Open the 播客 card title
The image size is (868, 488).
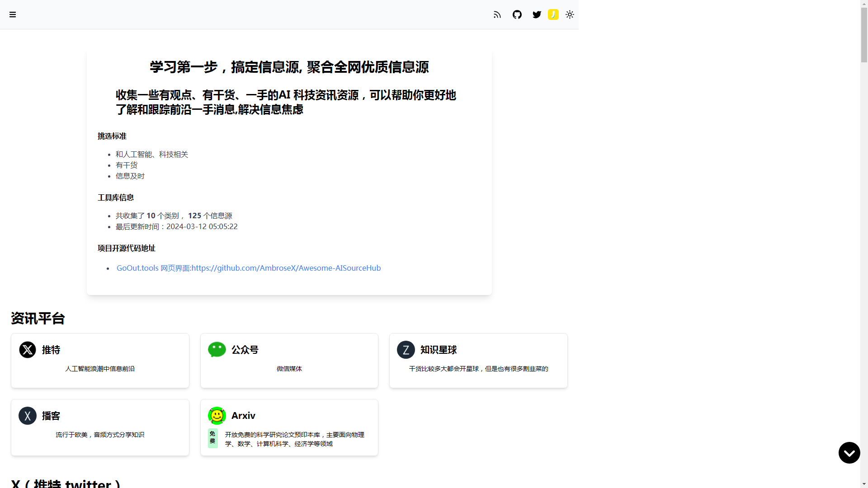coord(51,416)
